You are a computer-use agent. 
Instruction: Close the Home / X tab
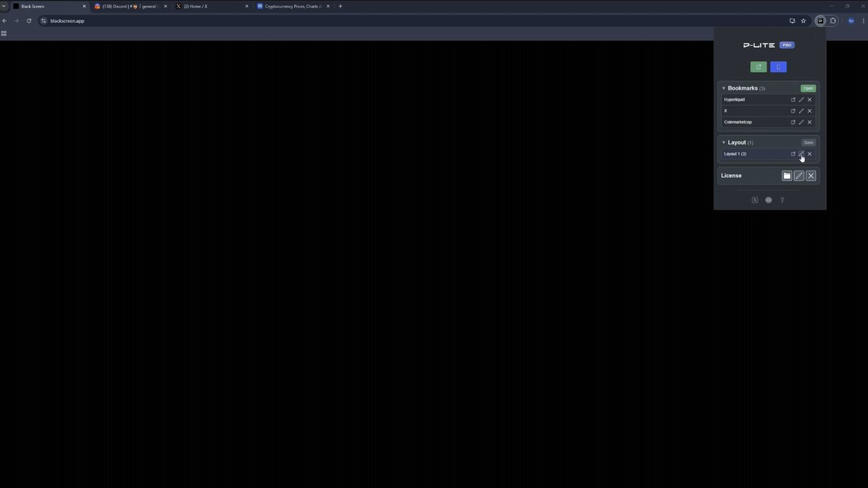[x=247, y=6]
